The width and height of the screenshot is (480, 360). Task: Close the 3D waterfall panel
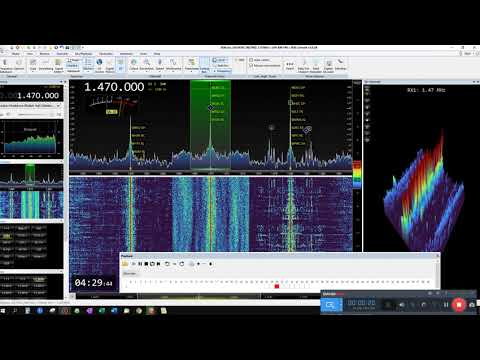point(478,82)
